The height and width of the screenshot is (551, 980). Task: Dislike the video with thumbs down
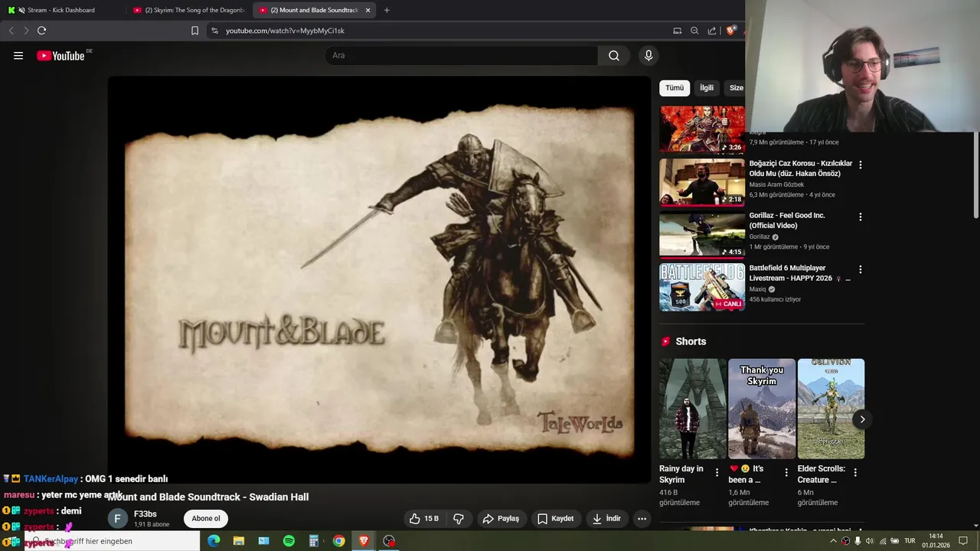[459, 519]
